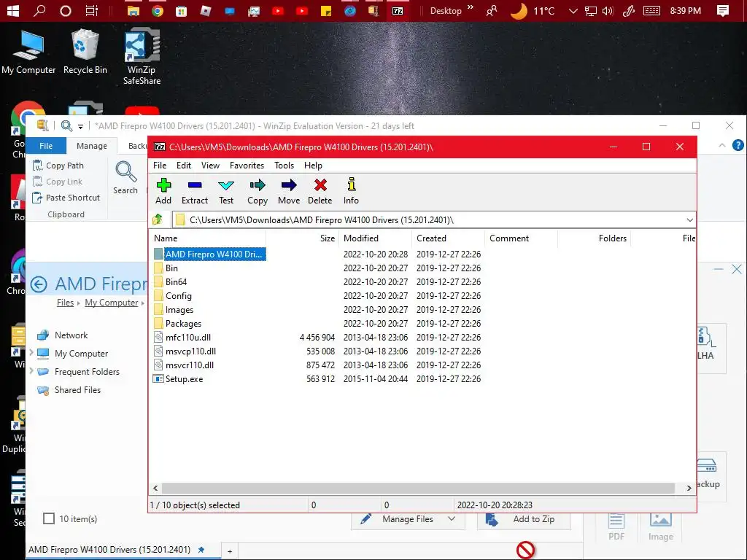This screenshot has width=747, height=560.
Task: Go up one folder level in 7-Zip
Action: pyautogui.click(x=158, y=219)
